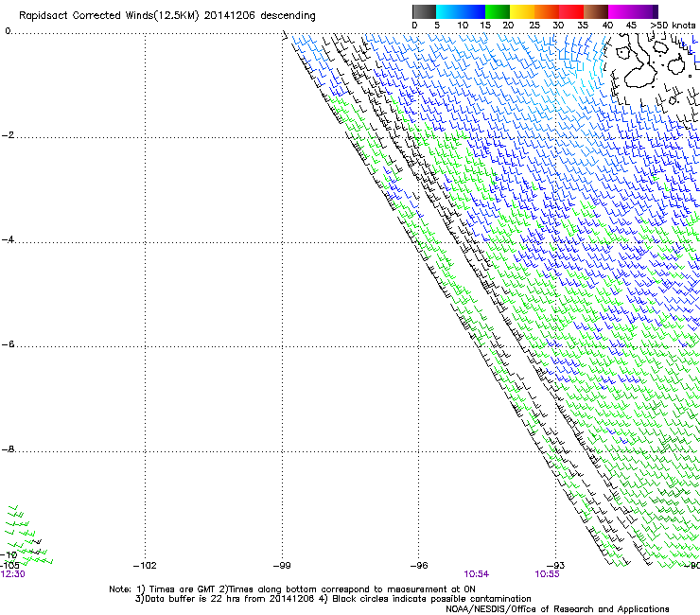Click the gray 0-5 knots color swatch
The height and width of the screenshot is (615, 700).
pyautogui.click(x=424, y=11)
